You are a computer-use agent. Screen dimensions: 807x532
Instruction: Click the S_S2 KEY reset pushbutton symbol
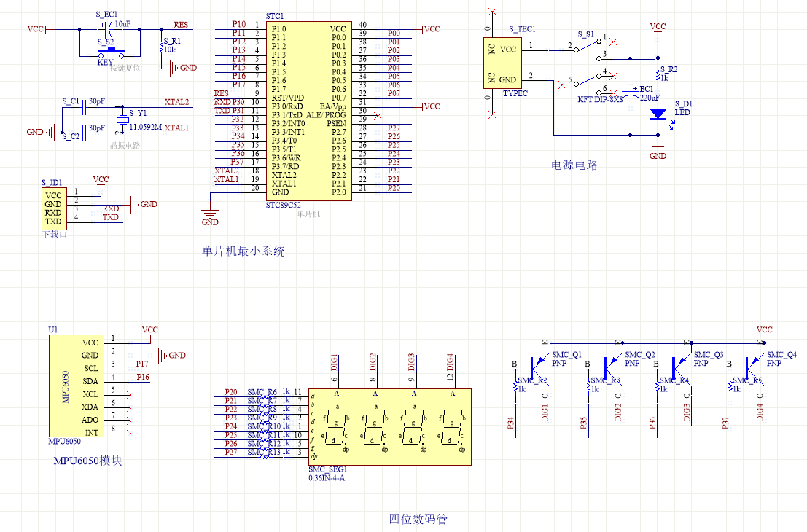click(x=111, y=54)
